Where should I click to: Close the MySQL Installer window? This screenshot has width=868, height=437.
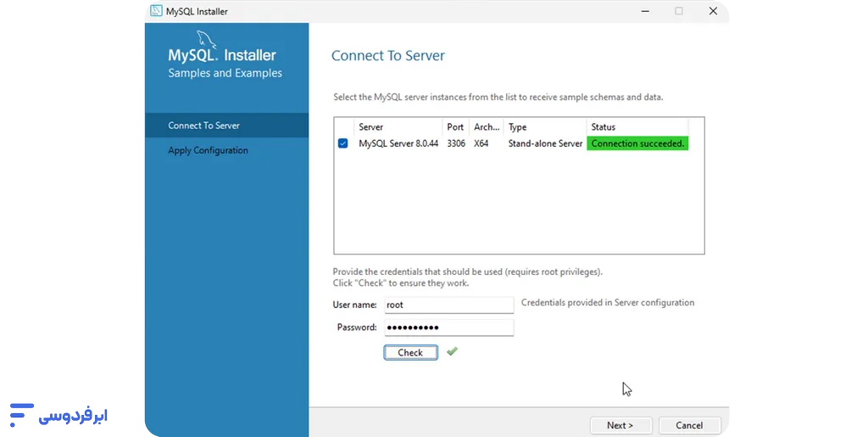(713, 11)
